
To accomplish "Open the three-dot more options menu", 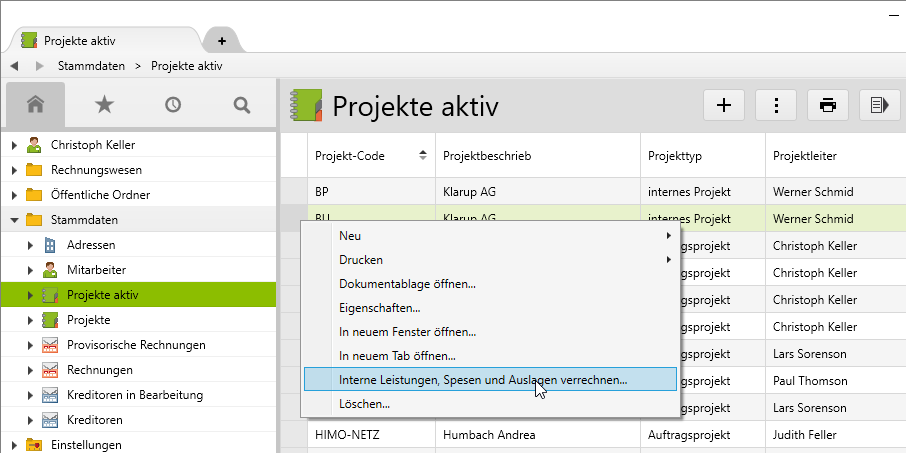I will coord(776,105).
